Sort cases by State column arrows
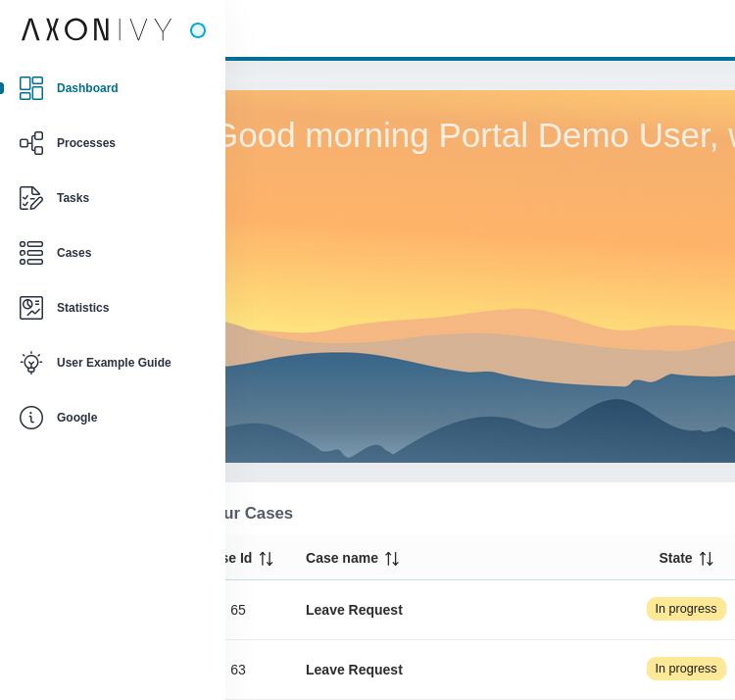 click(x=706, y=559)
